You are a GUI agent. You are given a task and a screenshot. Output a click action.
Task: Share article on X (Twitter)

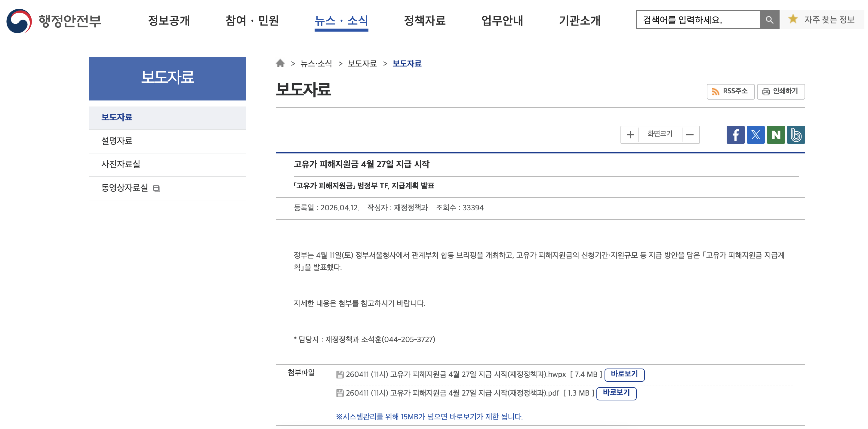[x=755, y=135]
